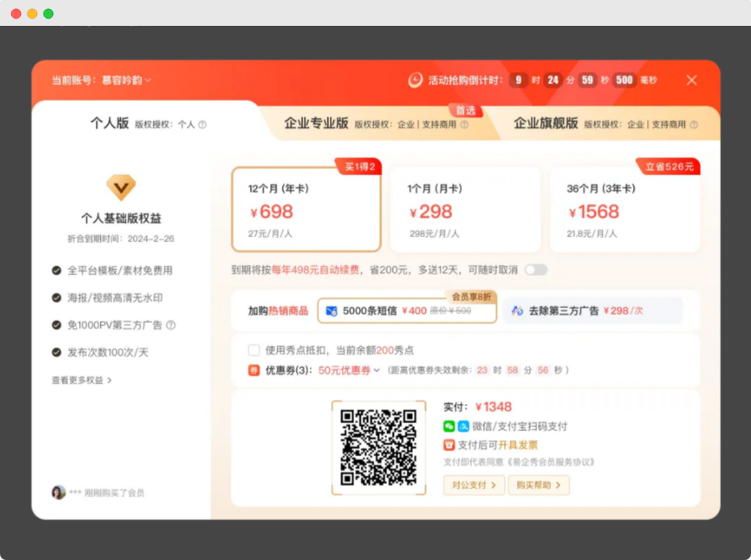Click the help icon beside 版权授权: 个人

click(x=202, y=124)
